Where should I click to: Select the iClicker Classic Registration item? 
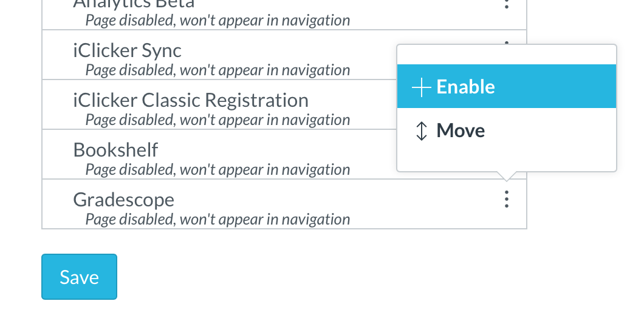[190, 100]
